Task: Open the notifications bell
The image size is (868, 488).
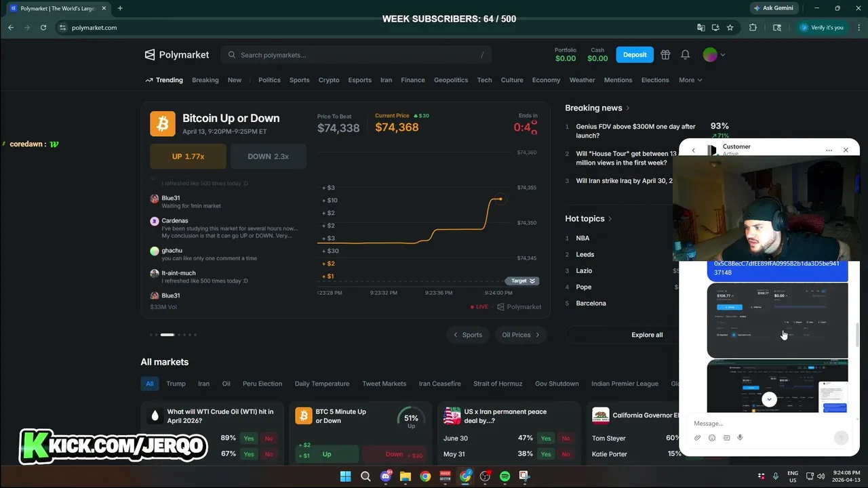Action: [x=686, y=55]
